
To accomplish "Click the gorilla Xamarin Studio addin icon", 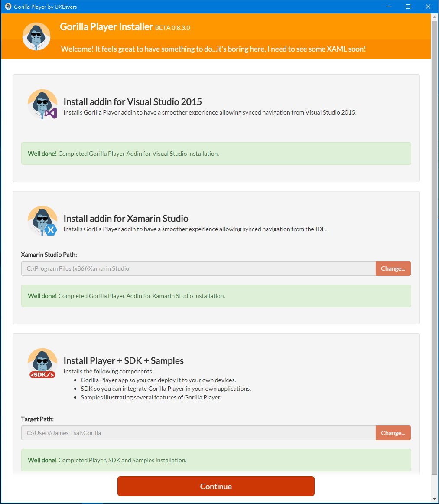I will click(x=42, y=221).
